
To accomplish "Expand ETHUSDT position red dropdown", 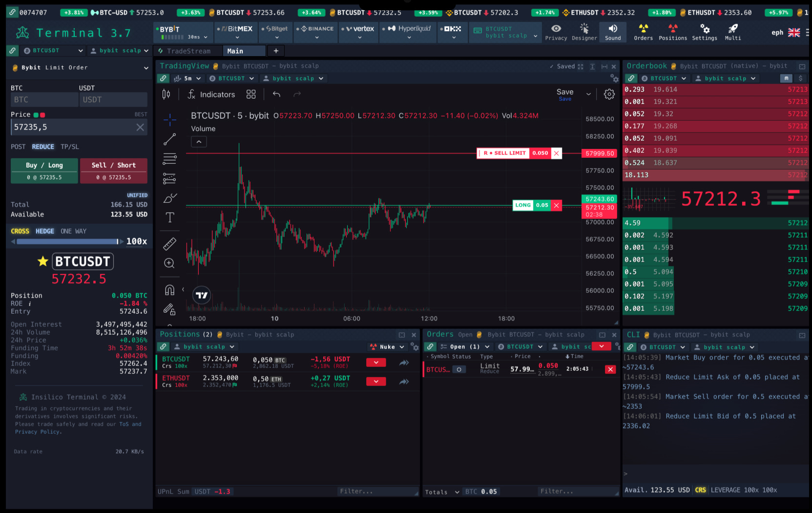I will (x=376, y=382).
